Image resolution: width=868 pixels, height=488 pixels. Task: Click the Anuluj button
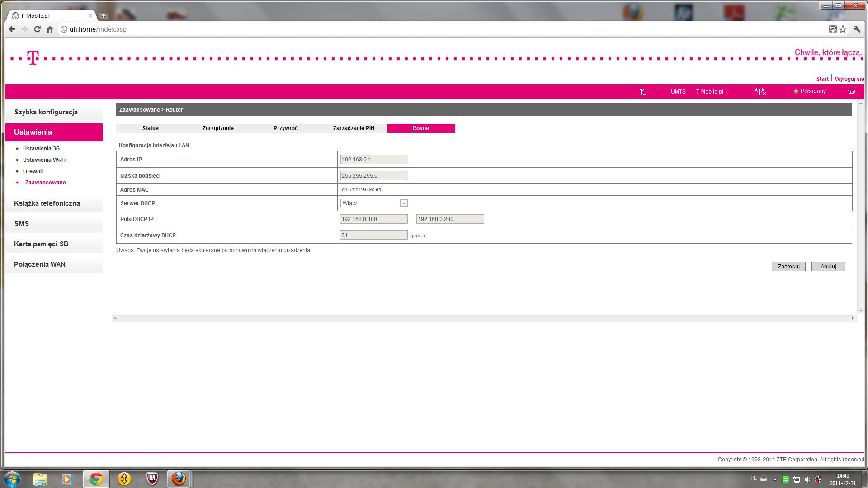point(828,267)
